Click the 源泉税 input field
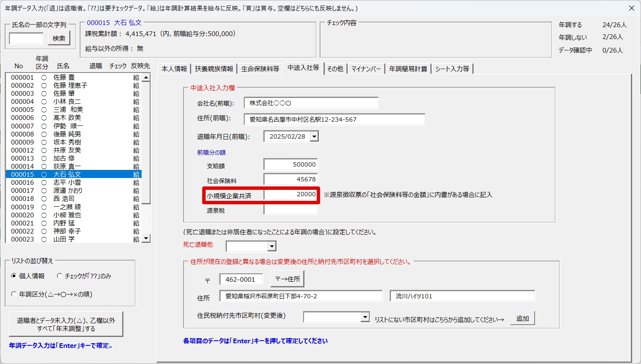 290,209
